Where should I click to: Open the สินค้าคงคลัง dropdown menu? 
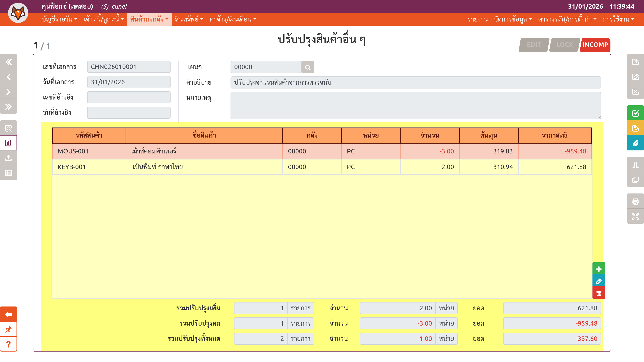coord(149,19)
